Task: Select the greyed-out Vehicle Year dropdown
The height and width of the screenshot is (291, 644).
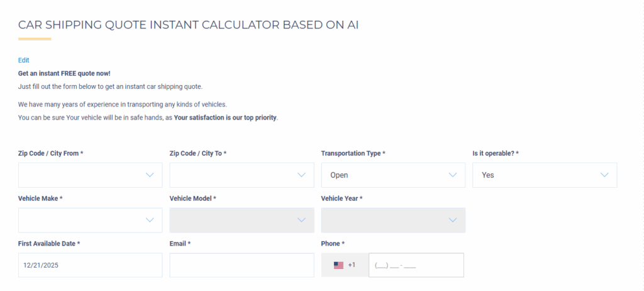Action: point(384,220)
